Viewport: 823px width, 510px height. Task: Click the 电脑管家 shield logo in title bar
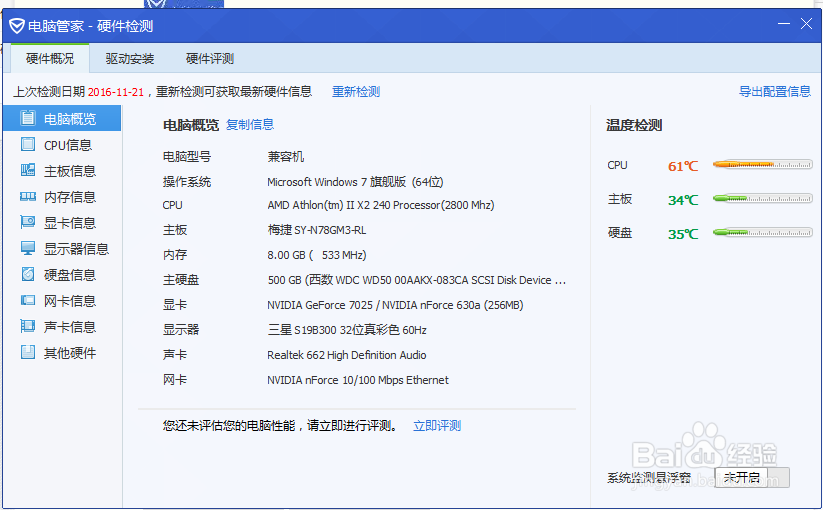(17, 26)
